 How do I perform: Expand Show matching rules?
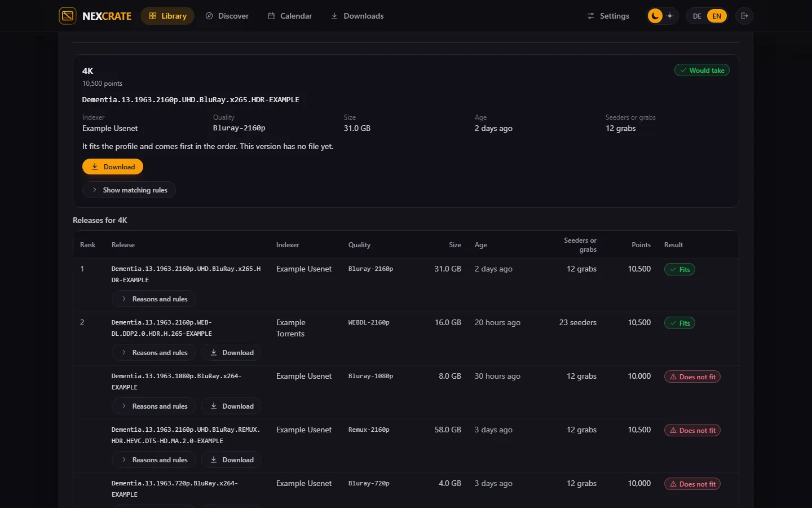[129, 190]
